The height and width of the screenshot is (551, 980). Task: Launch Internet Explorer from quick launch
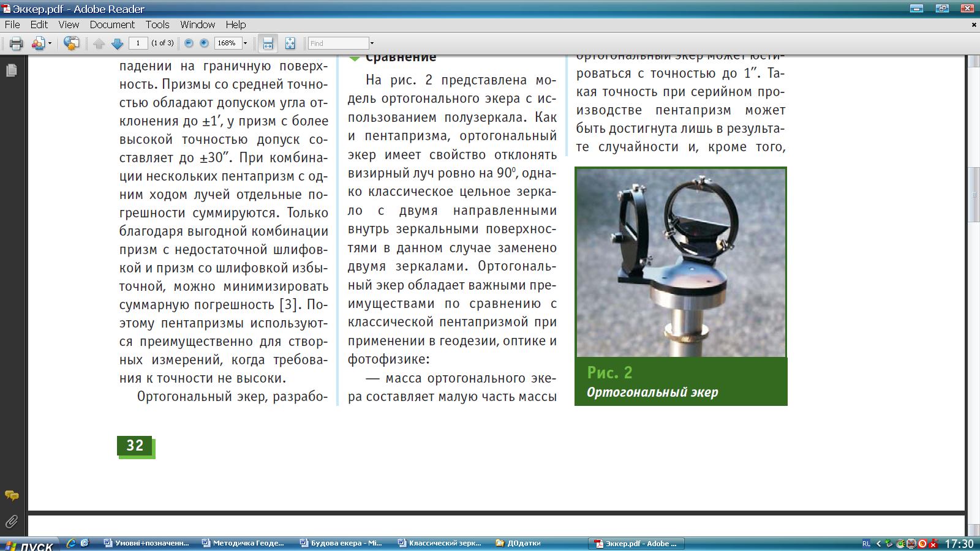(71, 543)
